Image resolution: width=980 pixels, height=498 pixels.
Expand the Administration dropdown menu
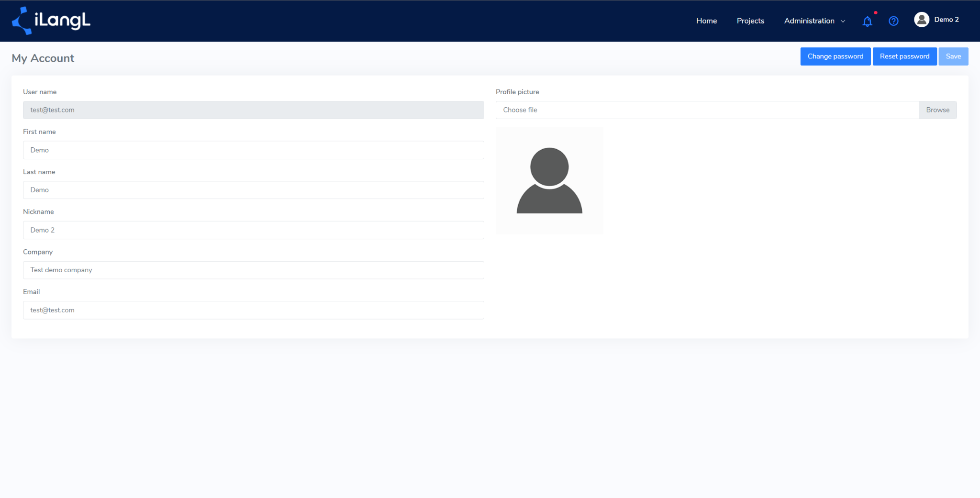[814, 21]
